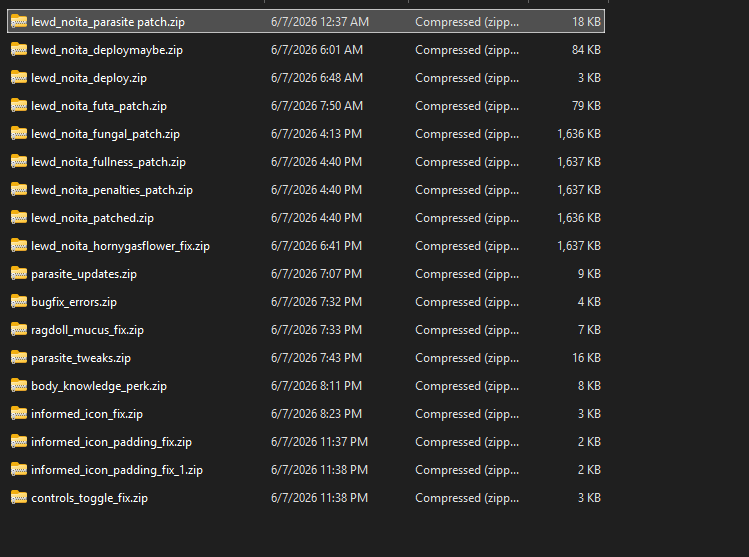Click zip icon of informed_icon_padding_fix.zip
This screenshot has width=749, height=557.
pyautogui.click(x=19, y=442)
